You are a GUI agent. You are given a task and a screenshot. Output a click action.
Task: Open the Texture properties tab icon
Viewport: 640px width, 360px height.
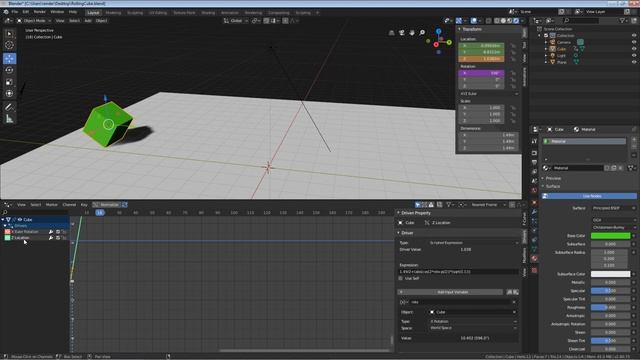tap(534, 270)
